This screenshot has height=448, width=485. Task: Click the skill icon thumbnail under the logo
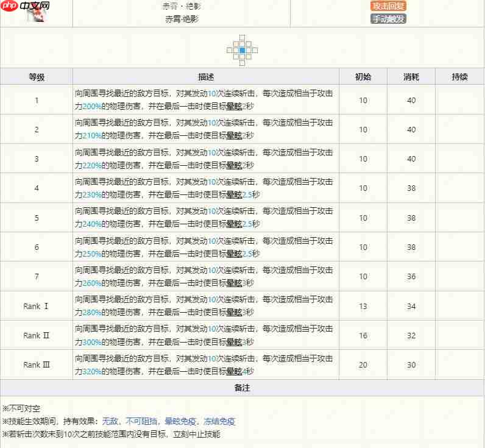[37, 18]
